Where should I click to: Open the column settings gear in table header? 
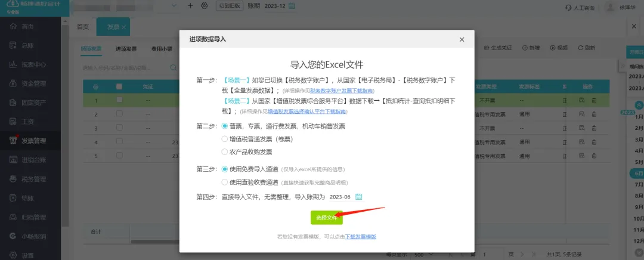(x=95, y=87)
